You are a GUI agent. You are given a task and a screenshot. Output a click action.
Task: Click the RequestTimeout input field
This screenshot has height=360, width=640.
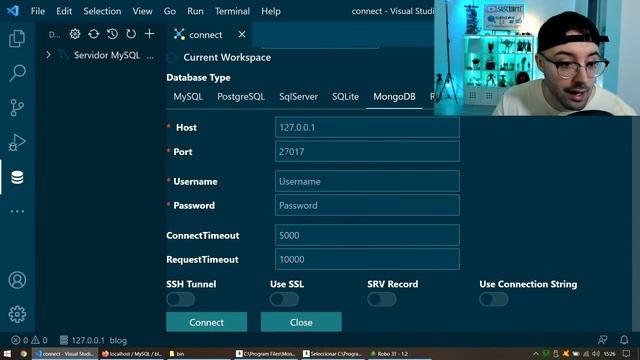[x=367, y=259]
